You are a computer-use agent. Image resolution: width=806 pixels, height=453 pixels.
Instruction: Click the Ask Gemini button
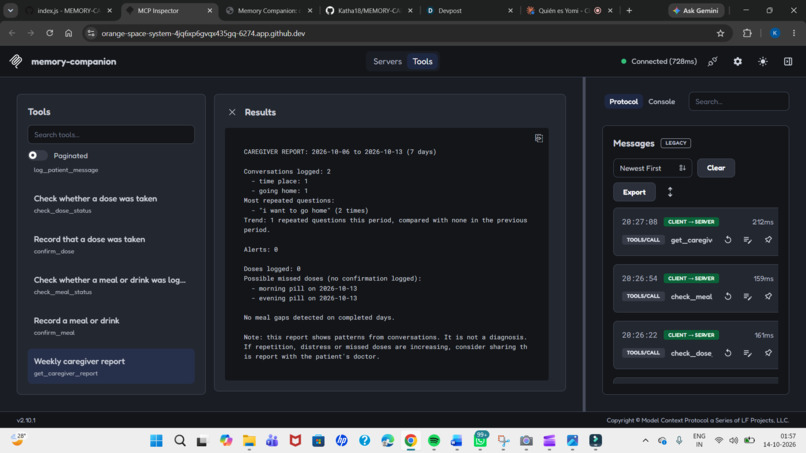pos(696,10)
